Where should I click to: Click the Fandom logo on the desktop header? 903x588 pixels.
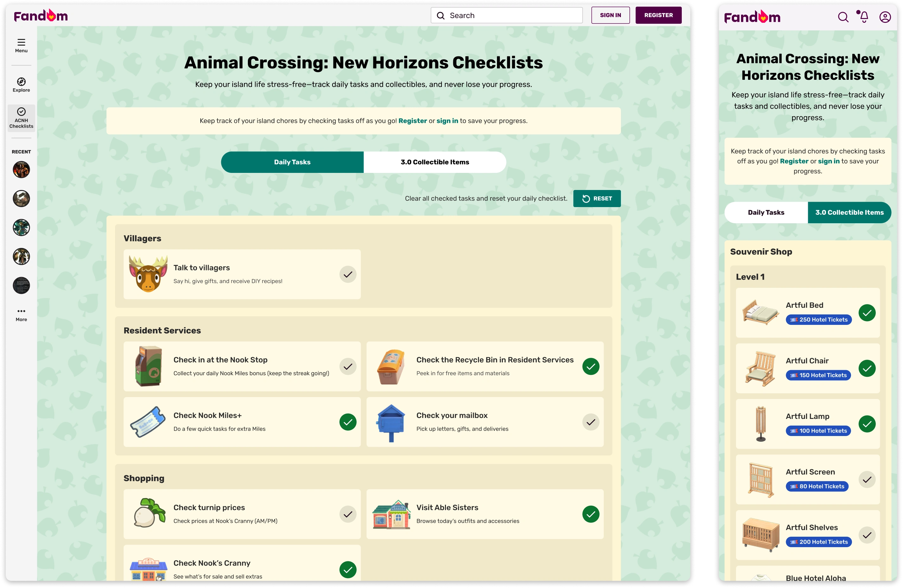[41, 16]
